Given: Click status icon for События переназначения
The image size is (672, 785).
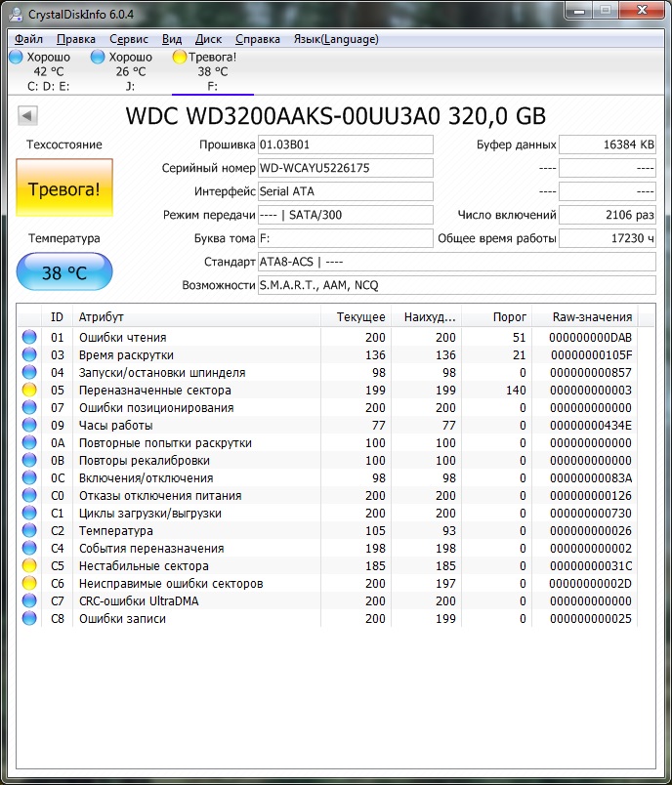Looking at the screenshot, I should point(29,548).
